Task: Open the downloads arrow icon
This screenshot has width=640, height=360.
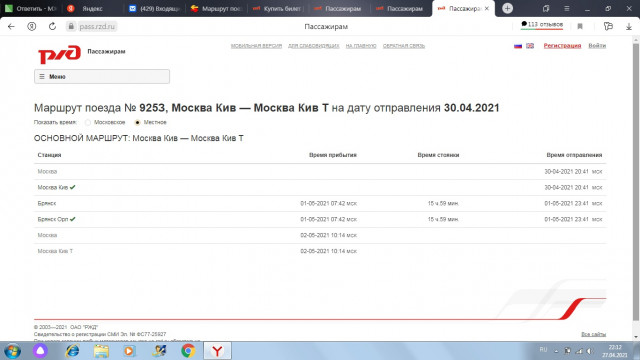Action: (x=629, y=27)
